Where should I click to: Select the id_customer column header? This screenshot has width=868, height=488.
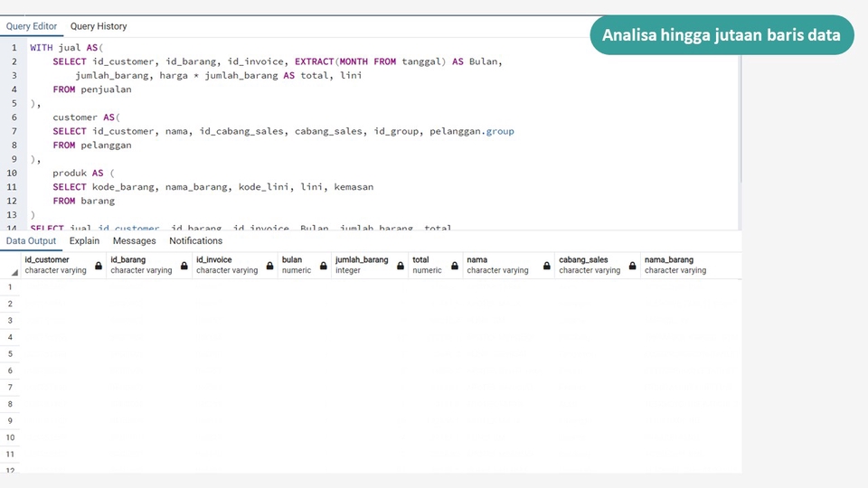point(63,265)
